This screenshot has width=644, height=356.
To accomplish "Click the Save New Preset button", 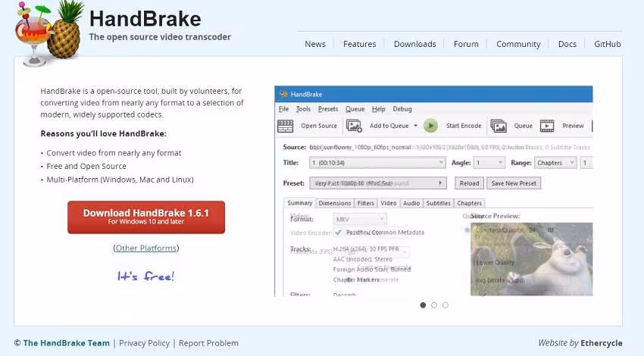I will coord(514,183).
